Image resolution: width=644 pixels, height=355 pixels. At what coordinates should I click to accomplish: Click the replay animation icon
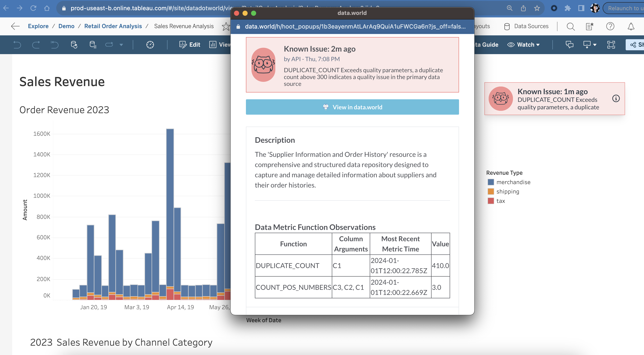[109, 45]
